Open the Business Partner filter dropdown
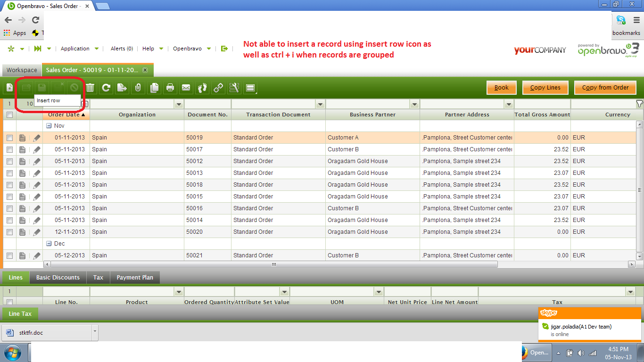644x362 pixels. coord(414,104)
